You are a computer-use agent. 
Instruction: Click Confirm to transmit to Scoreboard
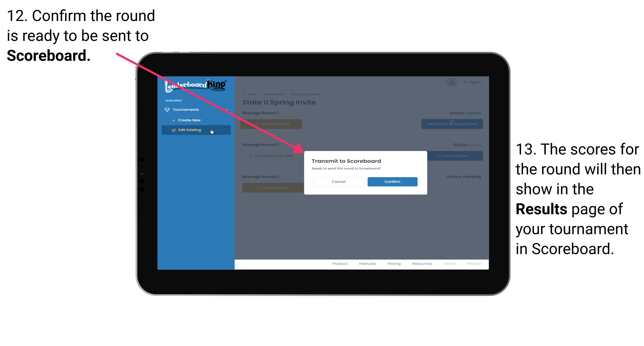pos(392,181)
